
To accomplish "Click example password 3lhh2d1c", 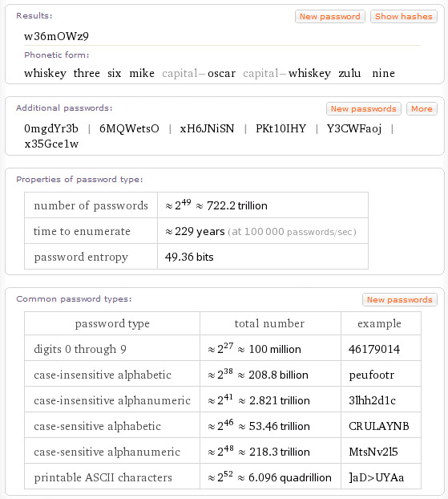I will click(x=372, y=400).
